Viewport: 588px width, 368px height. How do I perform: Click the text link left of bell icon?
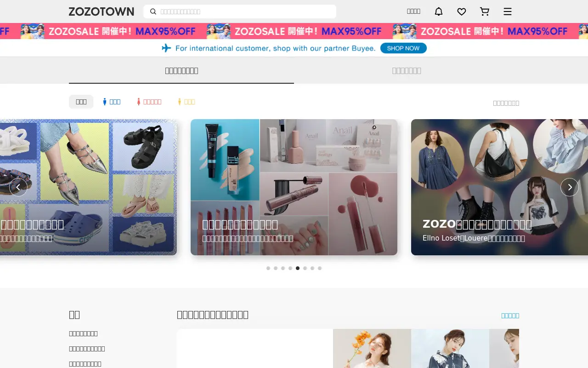(x=413, y=11)
